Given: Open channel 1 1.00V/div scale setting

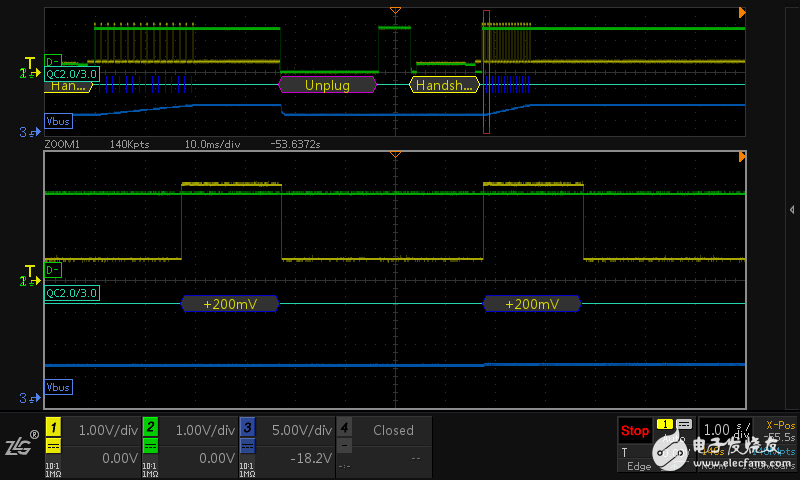Looking at the screenshot, I should 107,430.
